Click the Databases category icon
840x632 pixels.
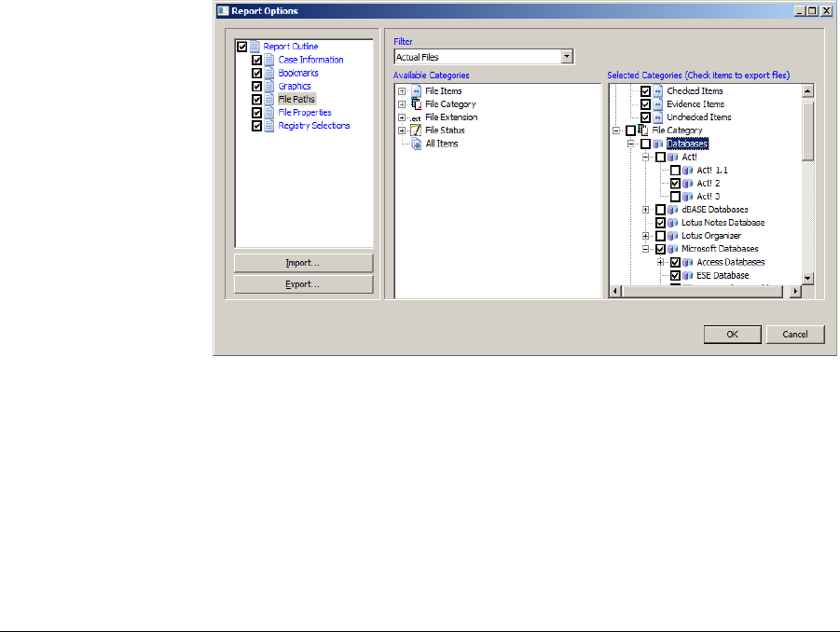point(658,144)
